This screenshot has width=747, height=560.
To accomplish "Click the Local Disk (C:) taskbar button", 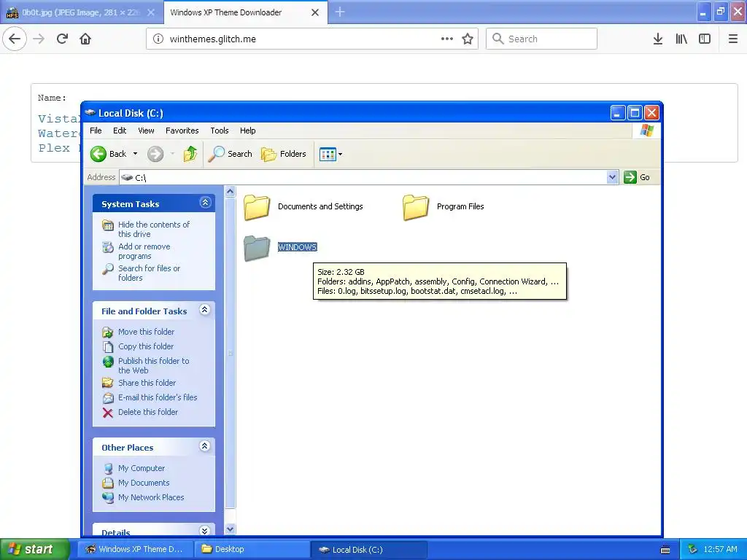I will 368,549.
